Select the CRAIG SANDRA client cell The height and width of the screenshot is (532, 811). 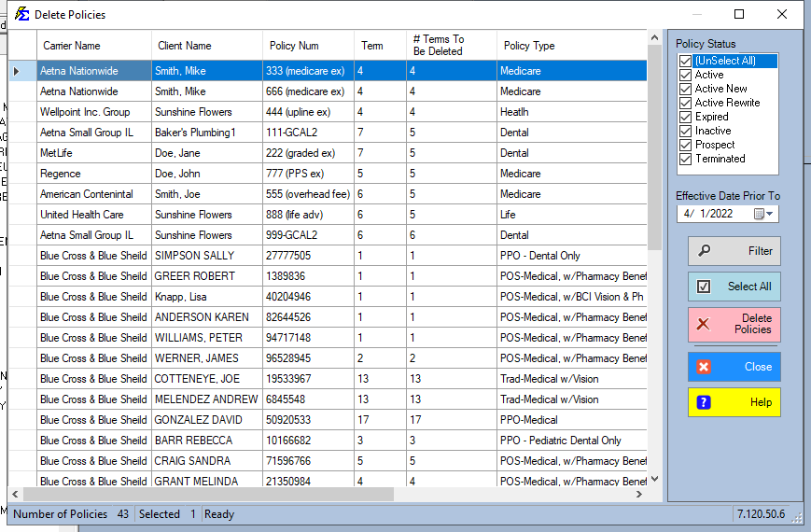tap(207, 461)
